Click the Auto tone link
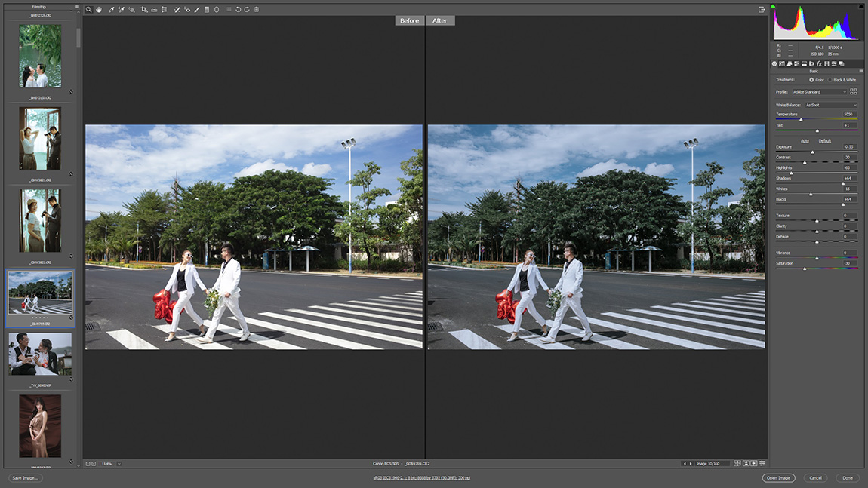Viewport: 868px width, 488px height. coord(805,140)
